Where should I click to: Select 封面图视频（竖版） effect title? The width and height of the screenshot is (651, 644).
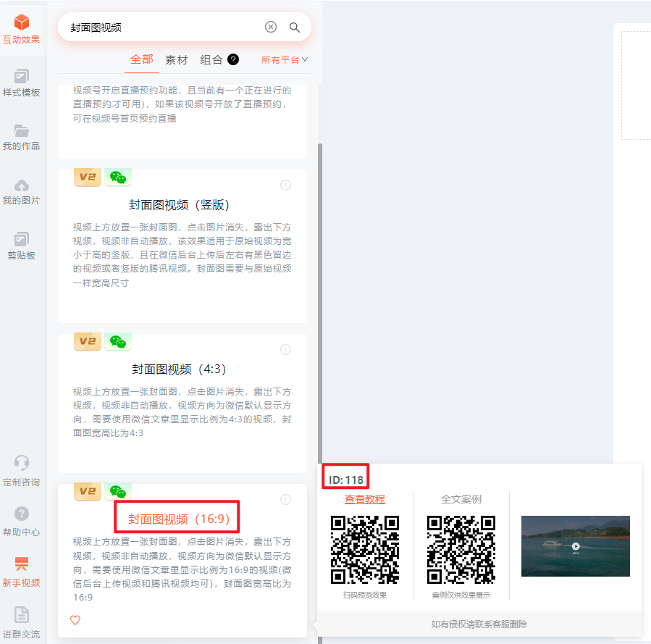(x=179, y=205)
